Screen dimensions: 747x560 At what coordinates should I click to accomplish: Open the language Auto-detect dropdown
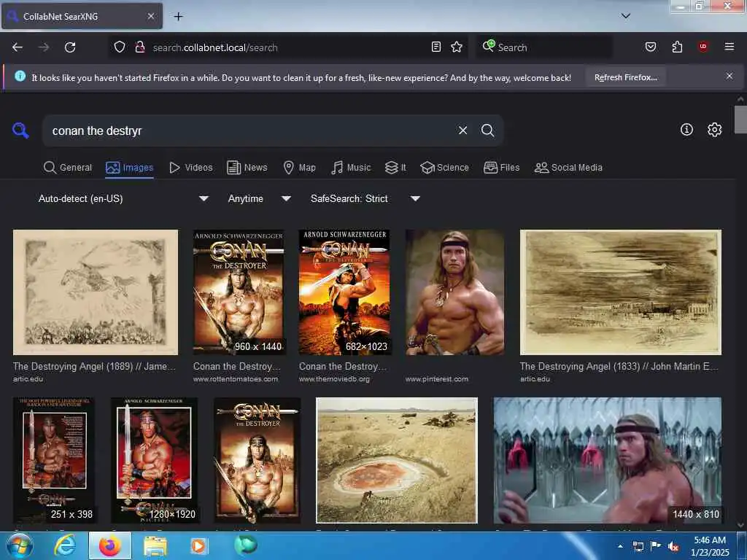(123, 198)
